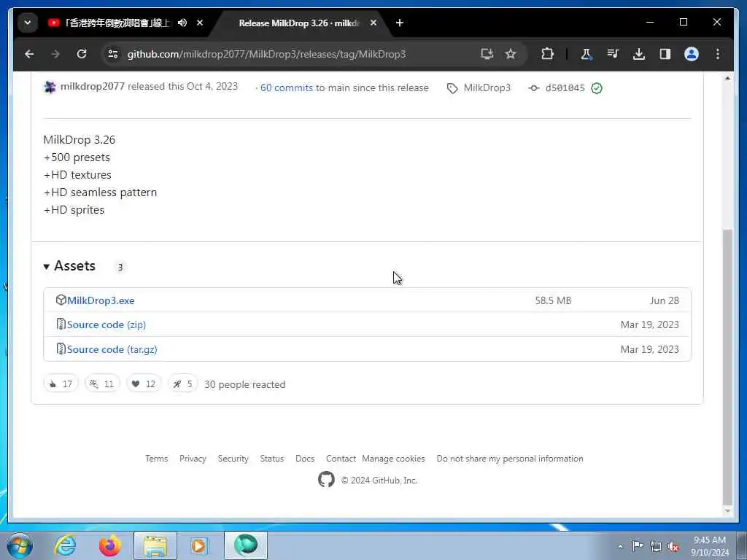Click the hooray reaction with 11
The width and height of the screenshot is (747, 560).
(x=102, y=384)
